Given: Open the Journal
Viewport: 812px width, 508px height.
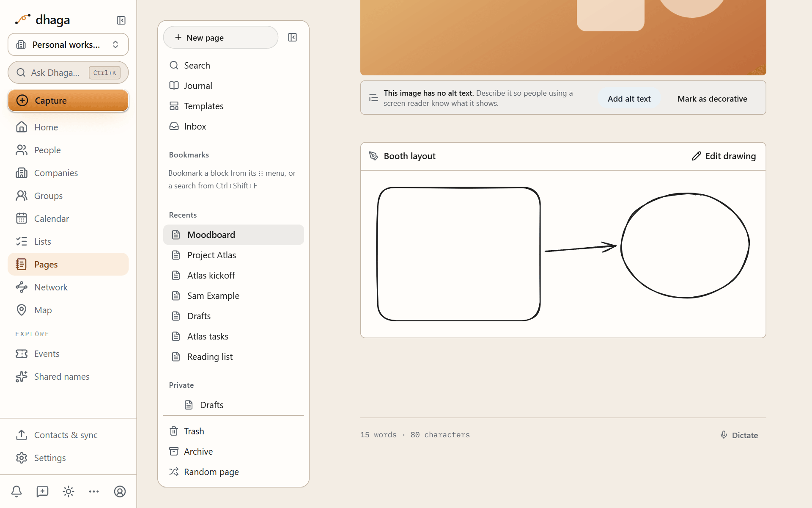Looking at the screenshot, I should click(x=233, y=86).
